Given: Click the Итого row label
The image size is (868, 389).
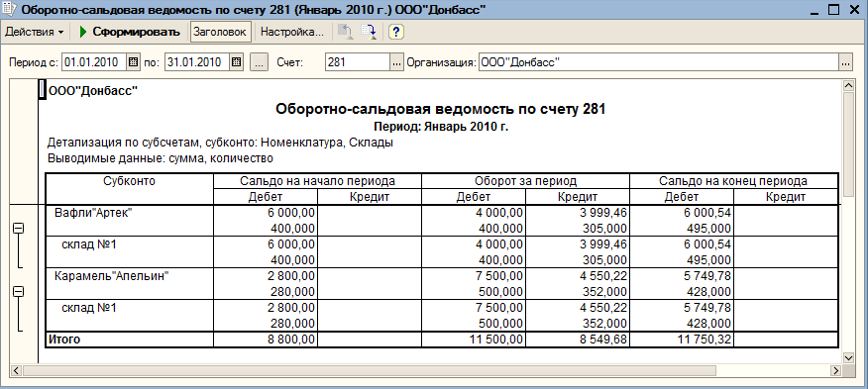Looking at the screenshot, I should [x=64, y=340].
